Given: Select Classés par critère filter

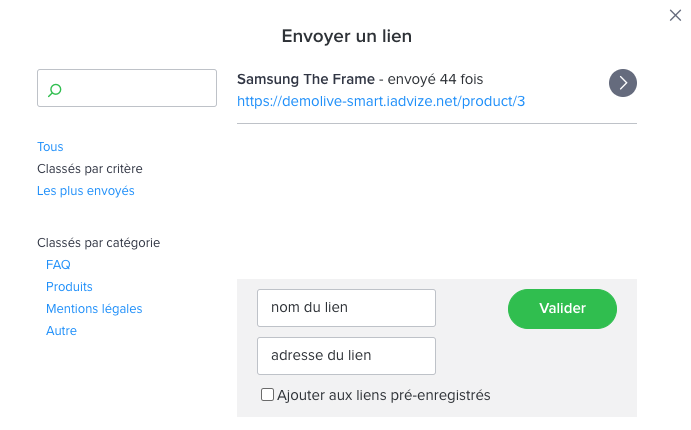Looking at the screenshot, I should tap(97, 169).
